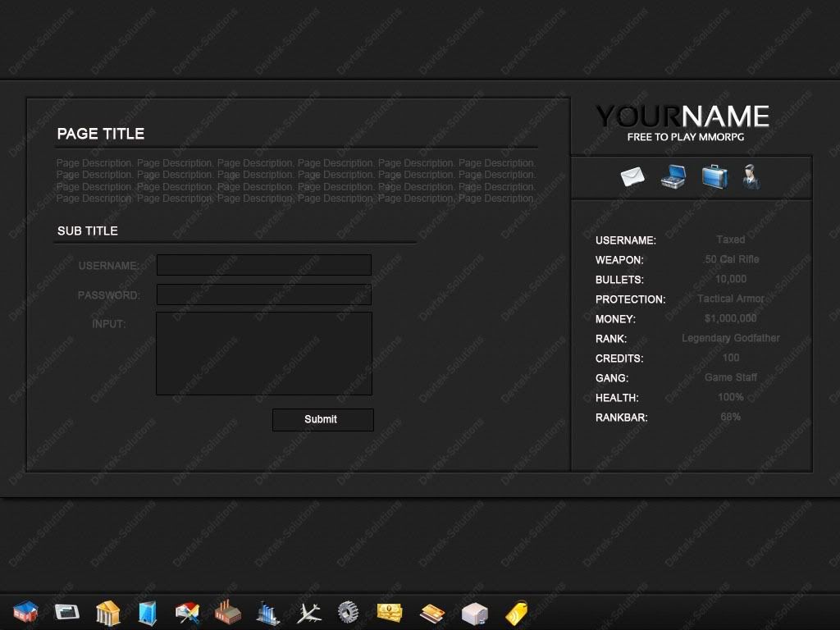Click the blue house icon

pos(26,611)
